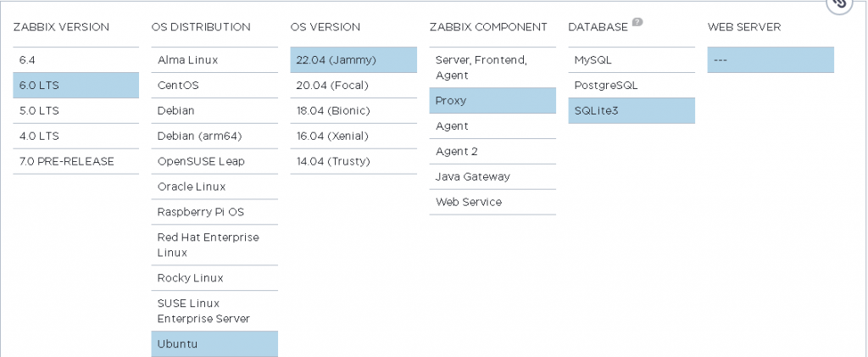Choose the 7.0 PRE-RELEASE version

(75, 161)
